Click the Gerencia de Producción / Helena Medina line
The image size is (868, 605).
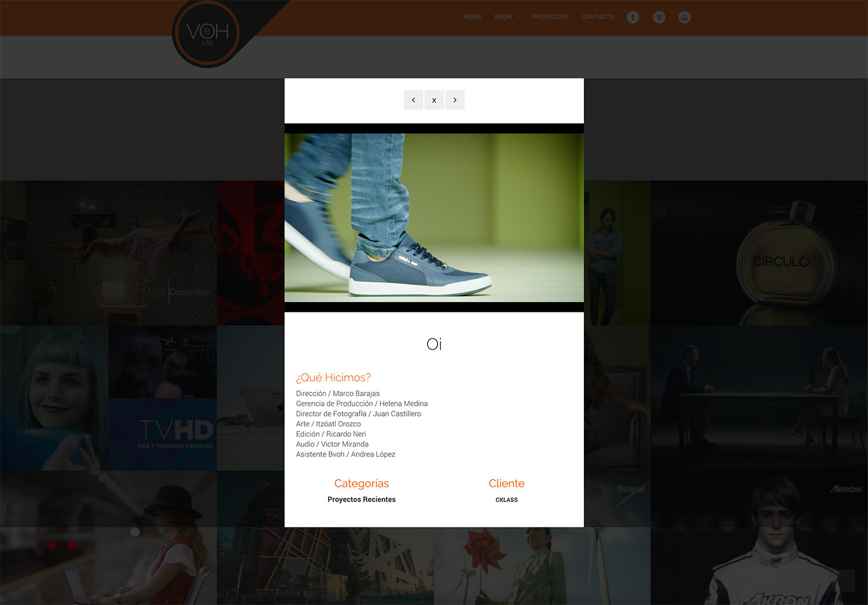[x=362, y=404]
